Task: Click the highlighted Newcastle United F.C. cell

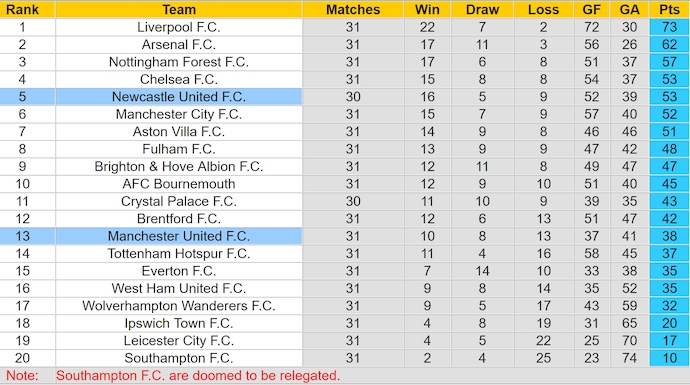Action: pos(179,96)
